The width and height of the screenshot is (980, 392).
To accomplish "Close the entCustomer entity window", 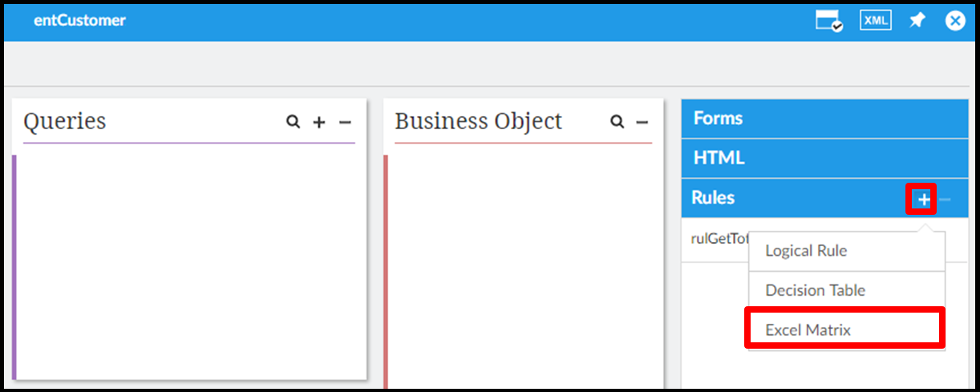I will pos(954,21).
